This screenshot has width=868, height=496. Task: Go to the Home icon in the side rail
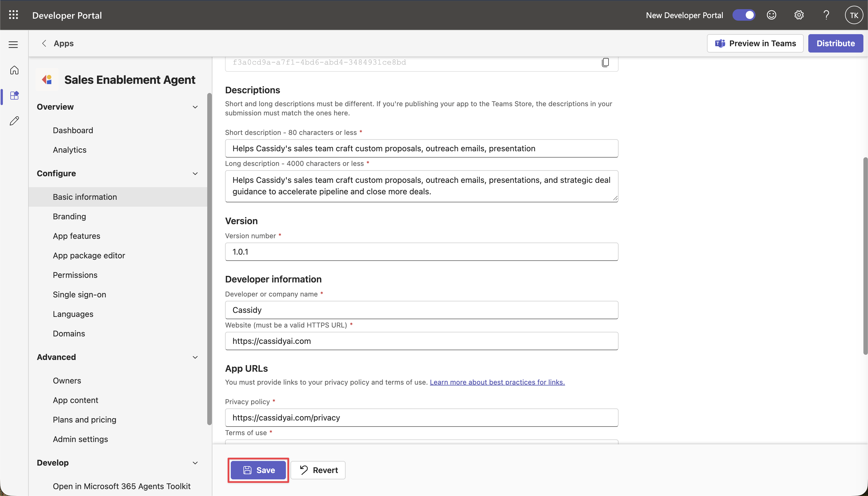coord(14,70)
